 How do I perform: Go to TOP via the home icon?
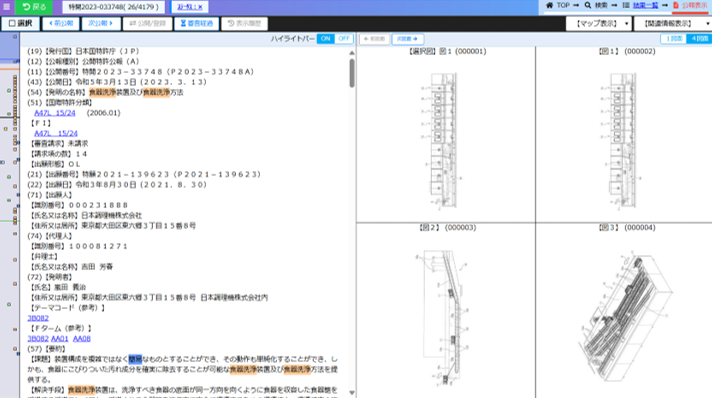[x=549, y=5]
